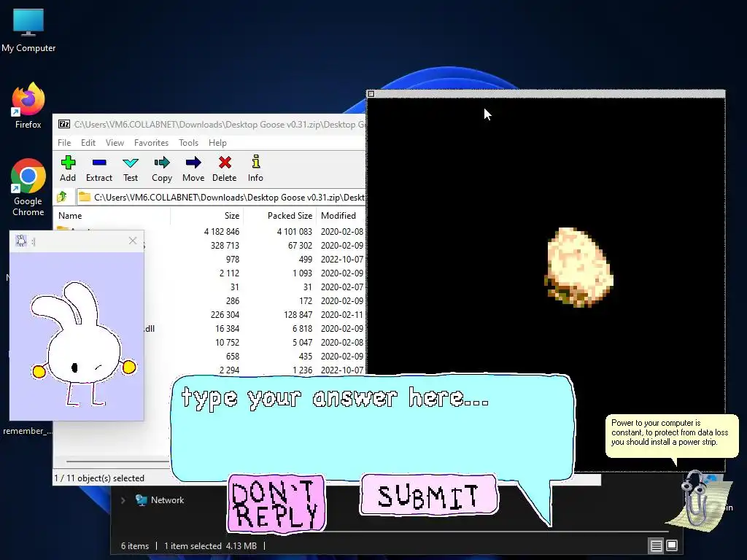Close the bunny popup window
Image resolution: width=747 pixels, height=560 pixels.
pos(133,241)
